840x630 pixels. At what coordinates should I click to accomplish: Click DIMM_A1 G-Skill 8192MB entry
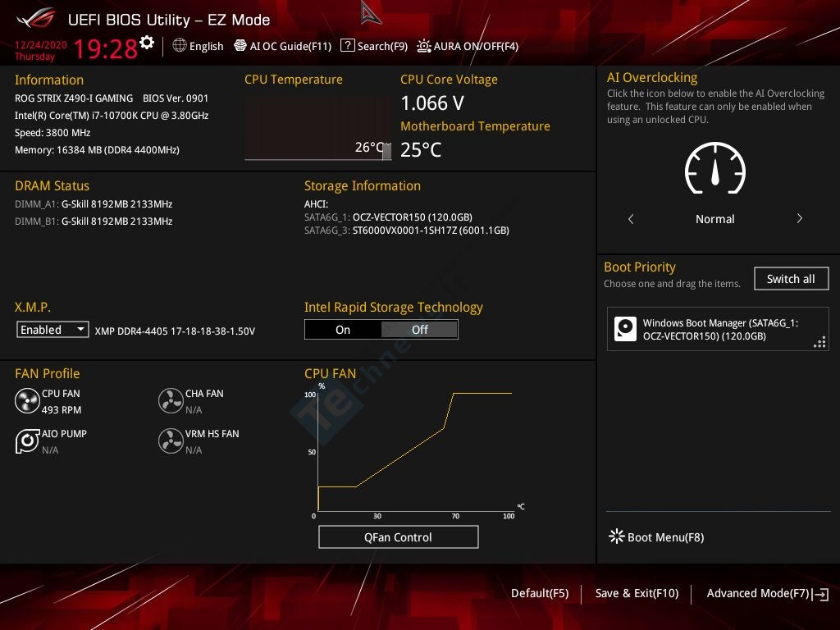click(x=94, y=203)
